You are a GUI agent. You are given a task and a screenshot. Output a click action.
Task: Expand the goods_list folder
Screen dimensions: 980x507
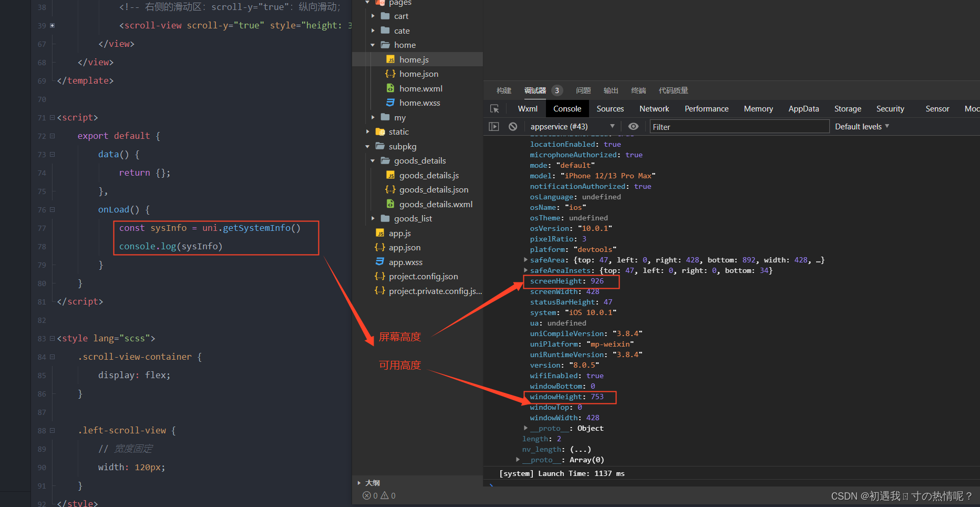click(x=373, y=218)
